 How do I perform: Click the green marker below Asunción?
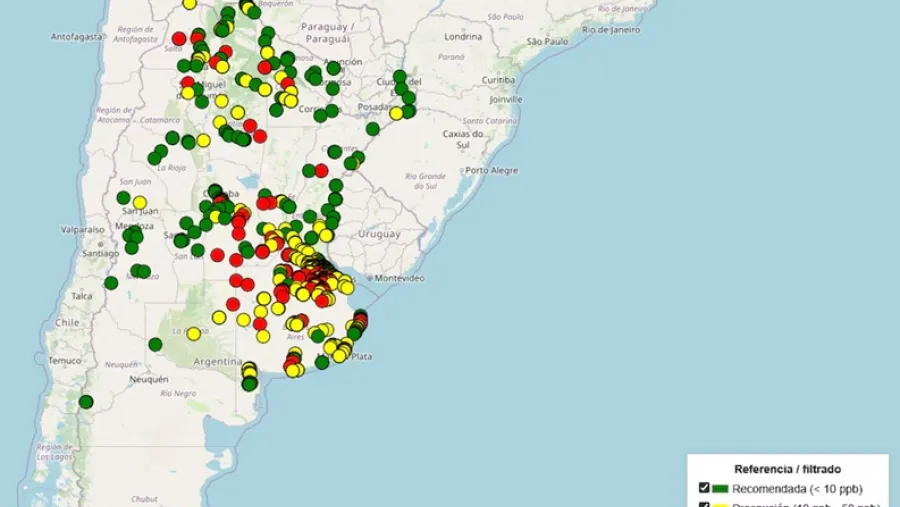pyautogui.click(x=334, y=68)
